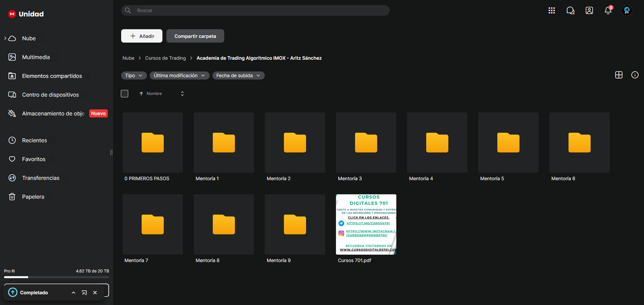Open the contacts icon
The image size is (644, 305).
coord(589,10)
